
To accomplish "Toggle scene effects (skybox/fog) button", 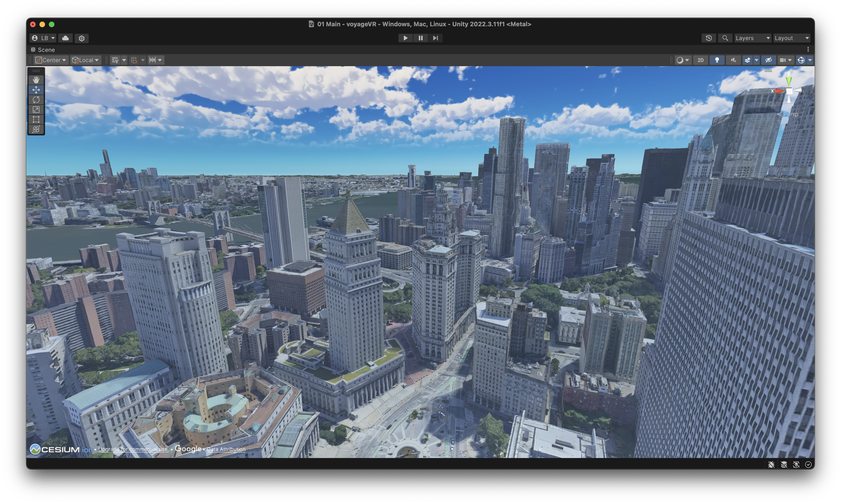I will pyautogui.click(x=747, y=60).
